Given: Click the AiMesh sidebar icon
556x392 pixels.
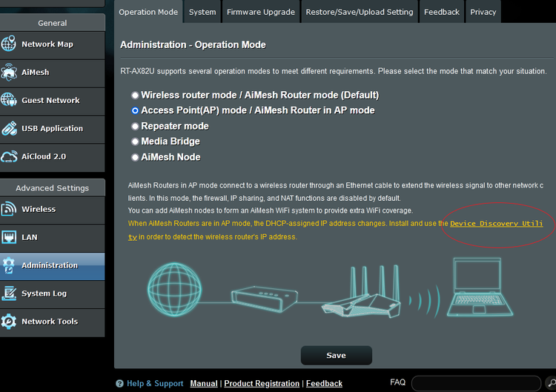Looking at the screenshot, I should click(x=8, y=72).
